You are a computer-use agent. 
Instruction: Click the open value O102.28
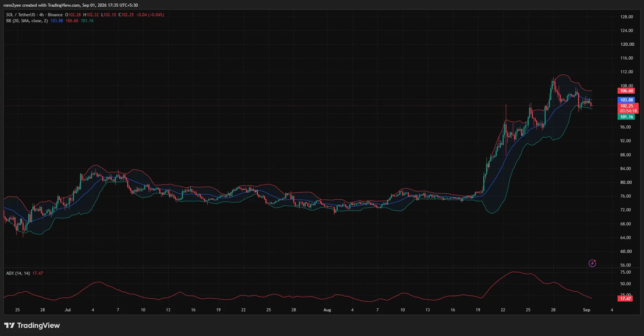click(x=73, y=15)
